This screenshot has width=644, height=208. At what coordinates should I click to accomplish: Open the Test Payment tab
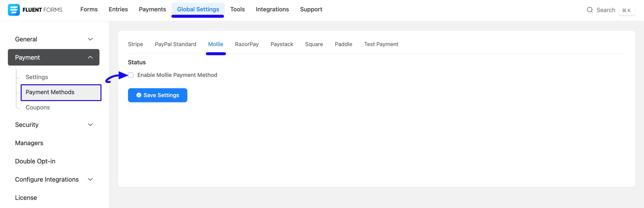381,44
